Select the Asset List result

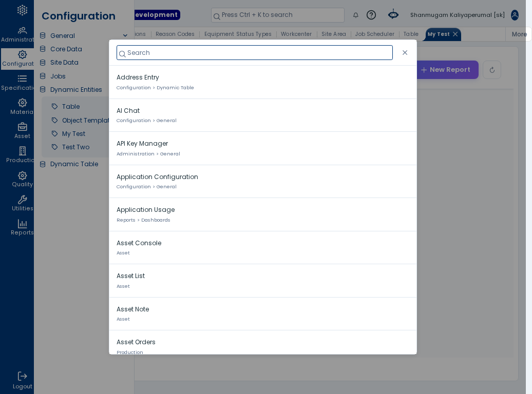pyautogui.click(x=262, y=281)
